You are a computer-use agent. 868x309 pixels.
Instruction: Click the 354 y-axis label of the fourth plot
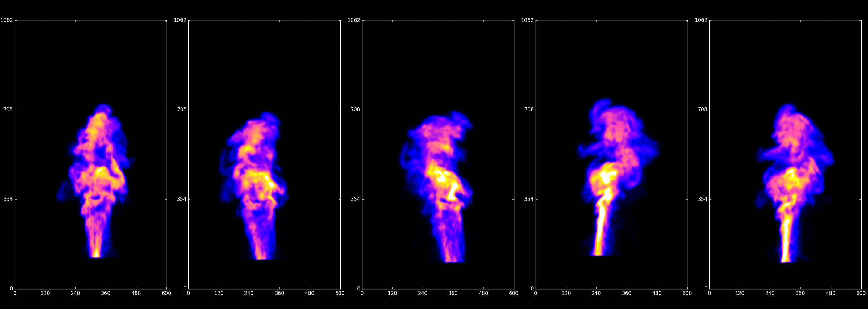pyautogui.click(x=529, y=199)
